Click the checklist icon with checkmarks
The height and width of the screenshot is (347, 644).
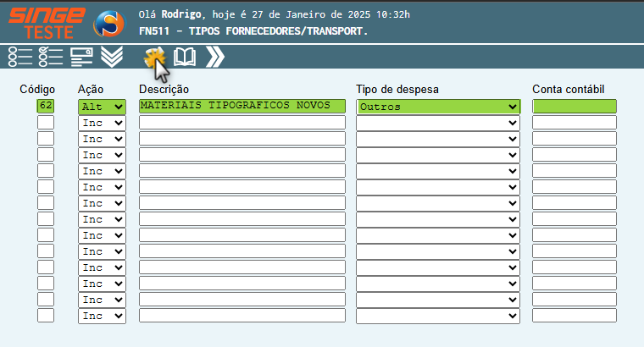point(51,57)
